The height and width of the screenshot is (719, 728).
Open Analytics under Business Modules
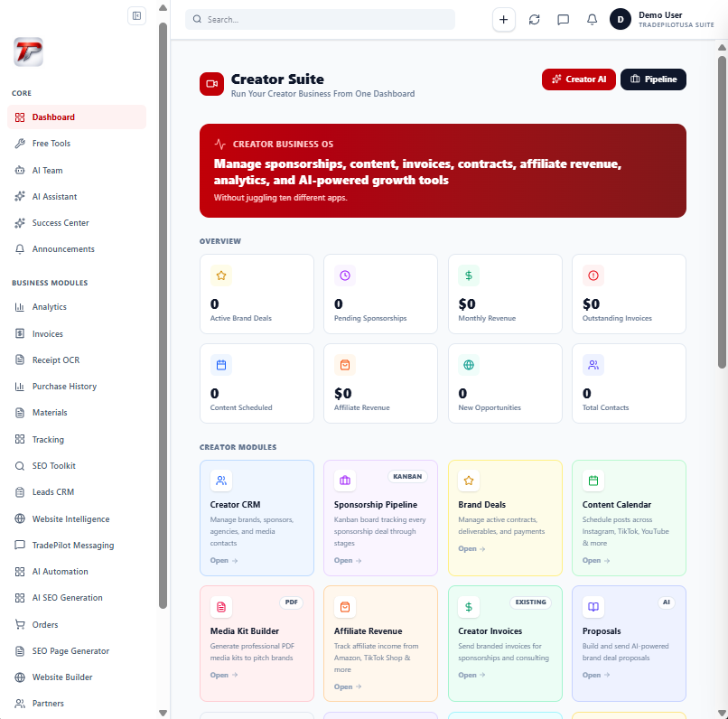[x=77, y=307]
